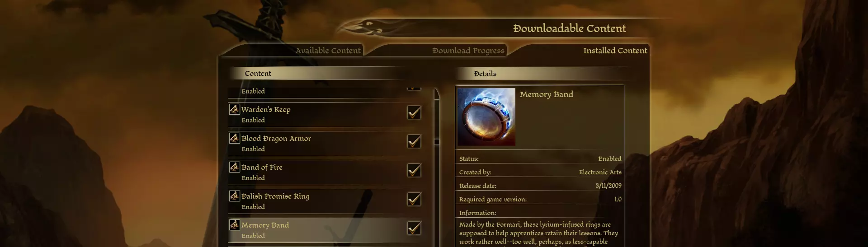Screen dimensions: 868x247
Task: Click the icon beside Warden's Keep
Action: coord(234,109)
